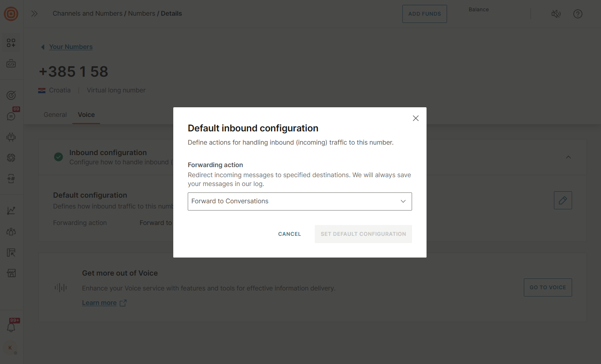Open the notifications bell icon
This screenshot has height=364, width=601.
point(11,327)
